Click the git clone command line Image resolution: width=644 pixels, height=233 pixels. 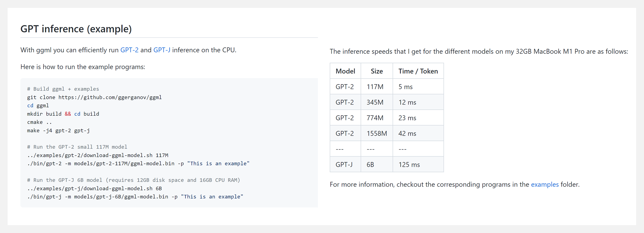coord(94,97)
